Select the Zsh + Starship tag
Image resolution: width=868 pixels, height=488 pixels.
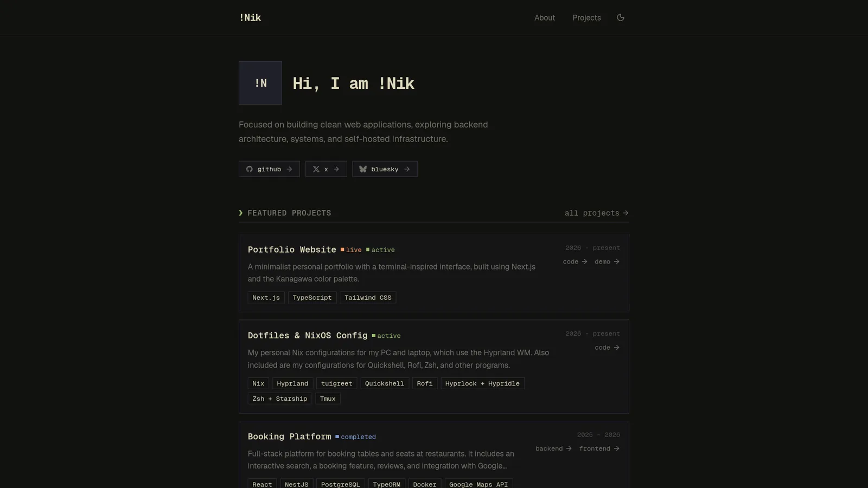(x=280, y=399)
